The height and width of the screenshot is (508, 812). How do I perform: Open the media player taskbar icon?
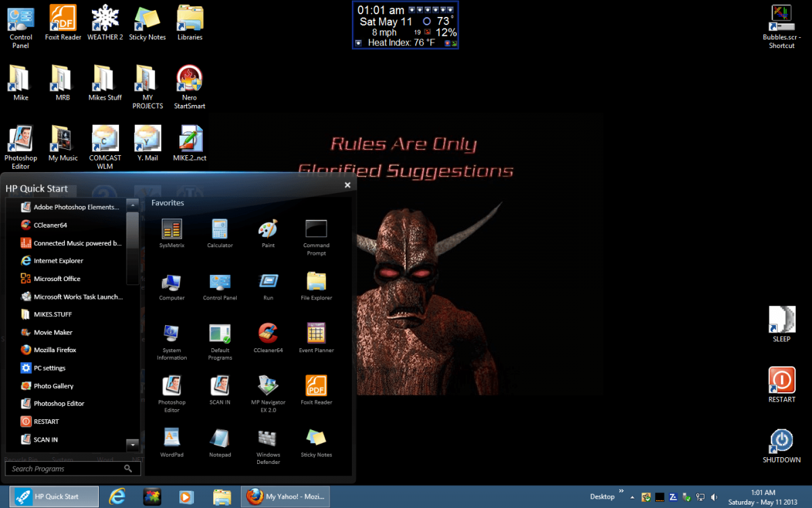tap(187, 496)
